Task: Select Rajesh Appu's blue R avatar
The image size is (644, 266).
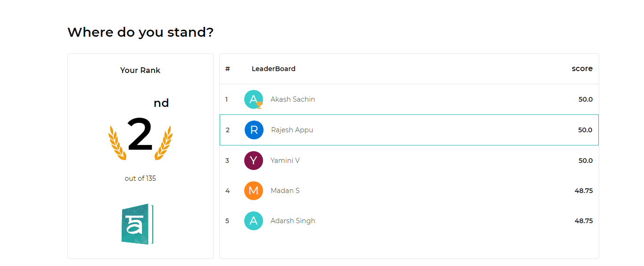Action: click(x=254, y=130)
